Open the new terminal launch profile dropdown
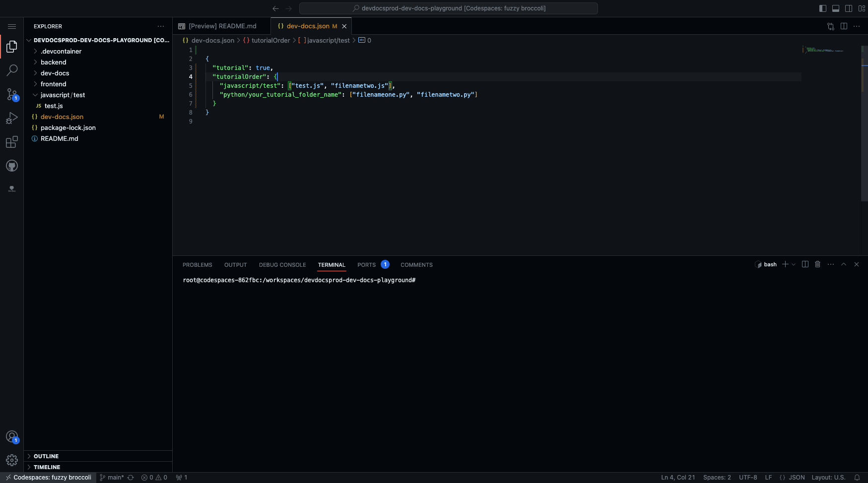868x483 pixels. (794, 264)
